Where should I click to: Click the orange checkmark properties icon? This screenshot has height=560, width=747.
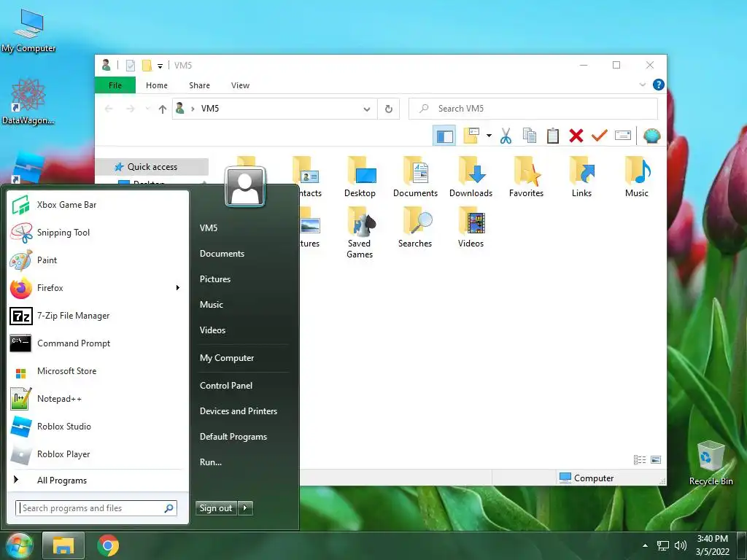click(x=600, y=136)
